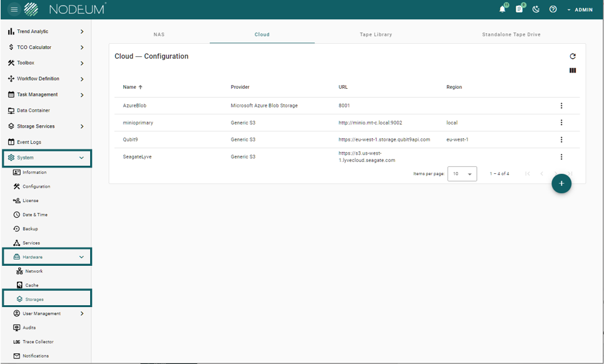Open Information under System
Screen dimensions: 604x364
click(x=34, y=173)
